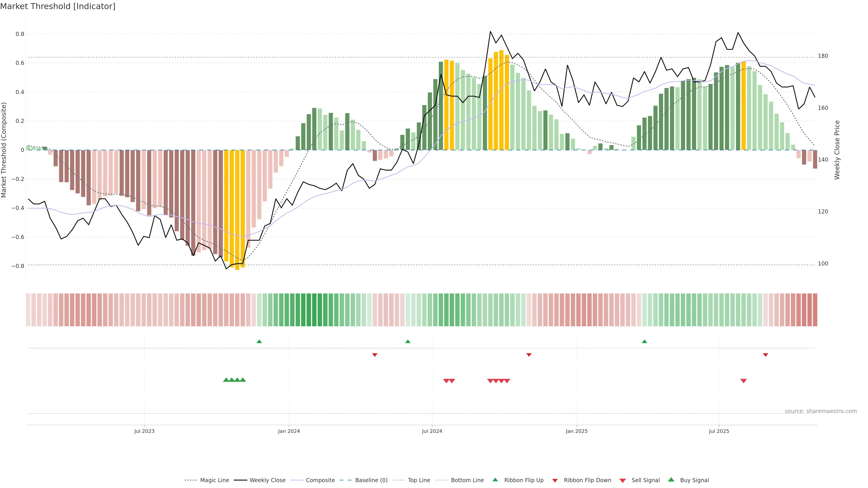Screen dimensions: 868x488
Task: Click the Ribbon Flip Down marker between Jan and Jul 2024
Action: [375, 355]
